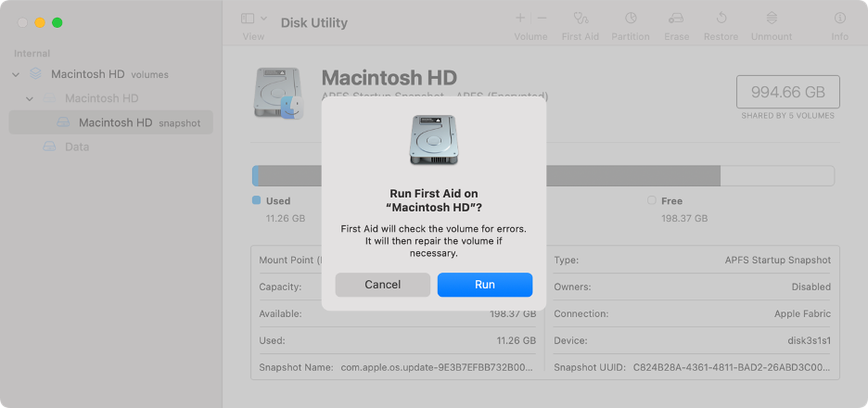
Task: Click the Erase drive icon
Action: click(676, 19)
